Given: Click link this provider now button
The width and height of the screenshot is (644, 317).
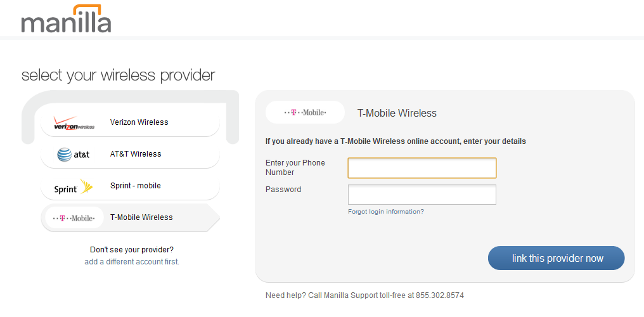Looking at the screenshot, I should click(x=556, y=258).
